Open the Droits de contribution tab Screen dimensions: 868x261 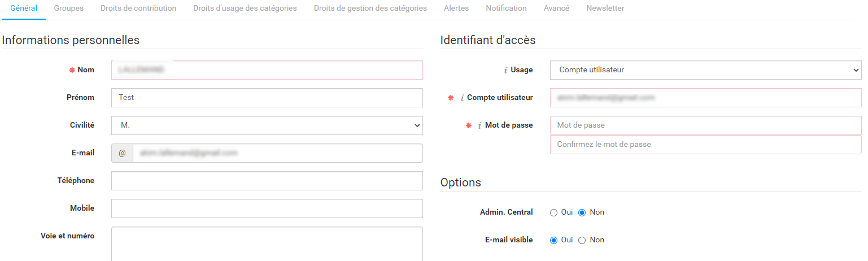point(138,8)
